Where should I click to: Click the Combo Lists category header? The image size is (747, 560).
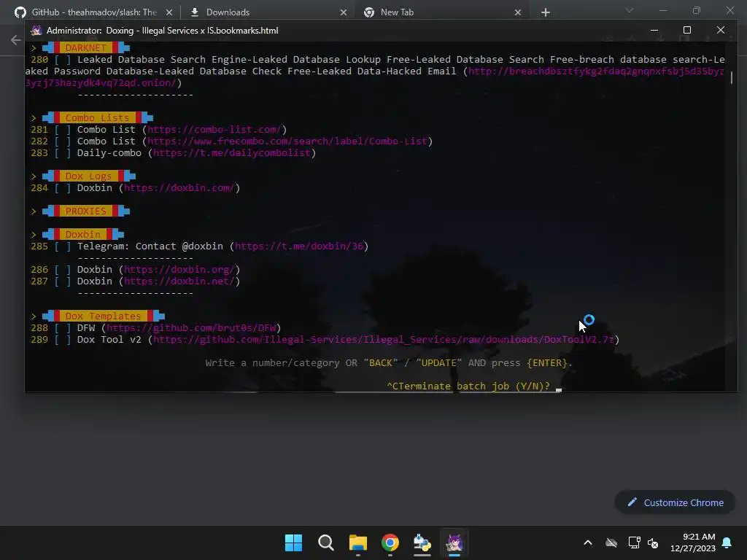pyautogui.click(x=97, y=117)
